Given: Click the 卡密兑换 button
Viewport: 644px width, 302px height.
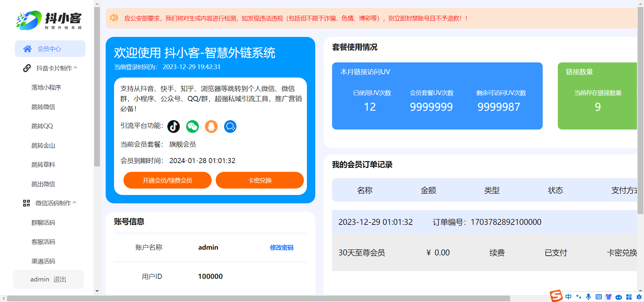Looking at the screenshot, I should coord(260,180).
